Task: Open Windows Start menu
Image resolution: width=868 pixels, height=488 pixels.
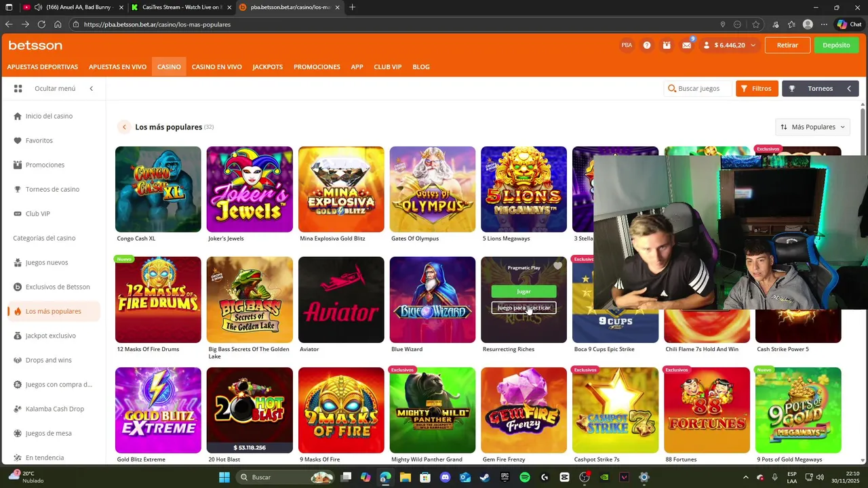Action: pyautogui.click(x=224, y=477)
